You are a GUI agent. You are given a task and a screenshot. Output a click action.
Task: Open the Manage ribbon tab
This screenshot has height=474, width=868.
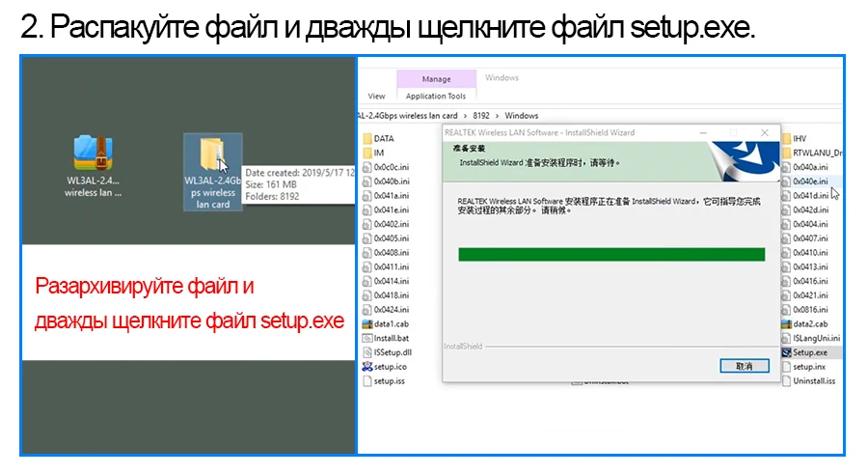[436, 79]
